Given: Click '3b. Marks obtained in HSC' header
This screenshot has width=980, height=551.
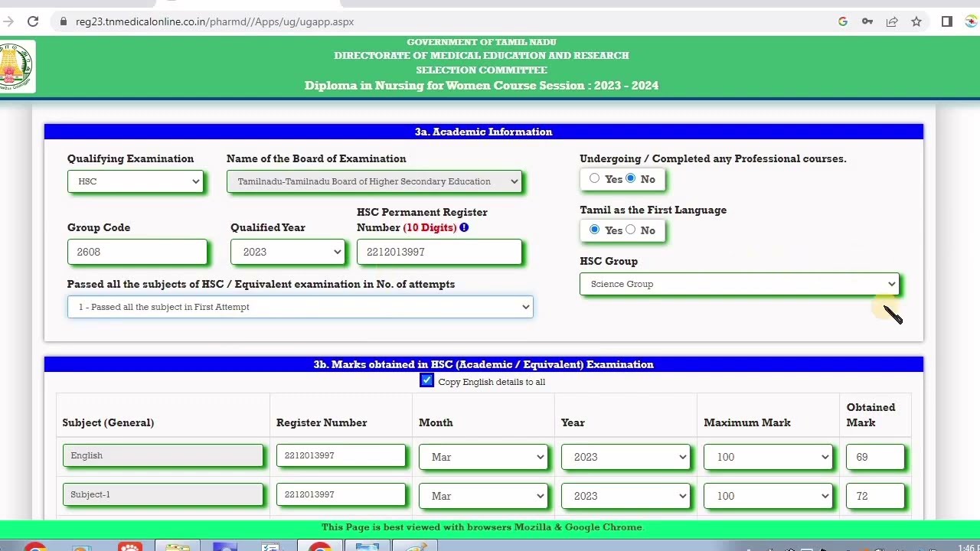Looking at the screenshot, I should click(x=483, y=364).
